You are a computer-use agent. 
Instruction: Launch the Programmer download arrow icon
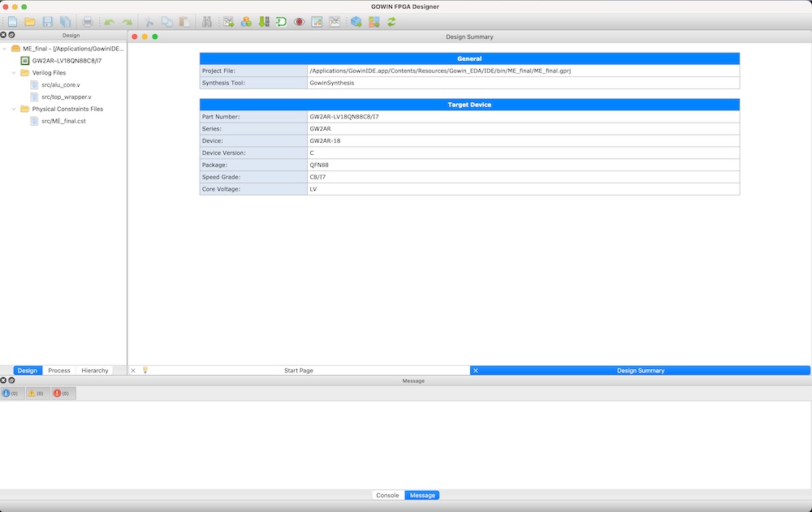263,22
